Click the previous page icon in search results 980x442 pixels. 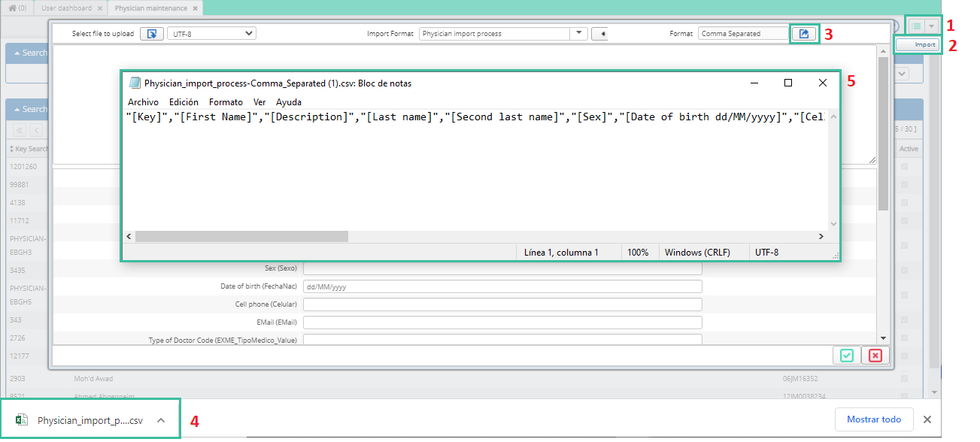(x=35, y=130)
